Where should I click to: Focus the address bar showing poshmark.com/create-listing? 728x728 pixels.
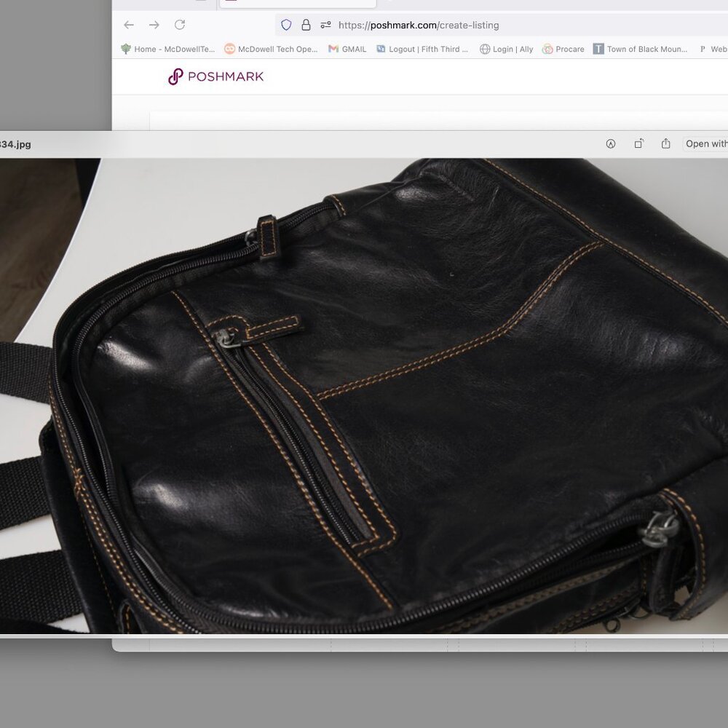[x=418, y=25]
